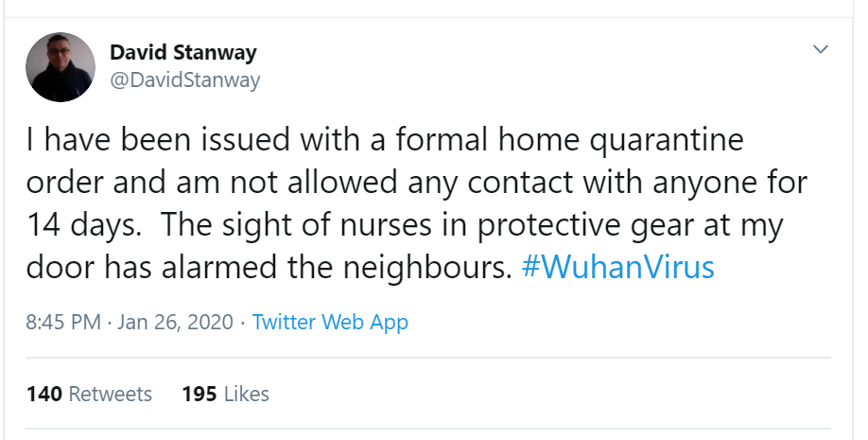Click the tweet's first line about quarantine
The height and width of the screenshot is (440, 868).
(x=385, y=140)
